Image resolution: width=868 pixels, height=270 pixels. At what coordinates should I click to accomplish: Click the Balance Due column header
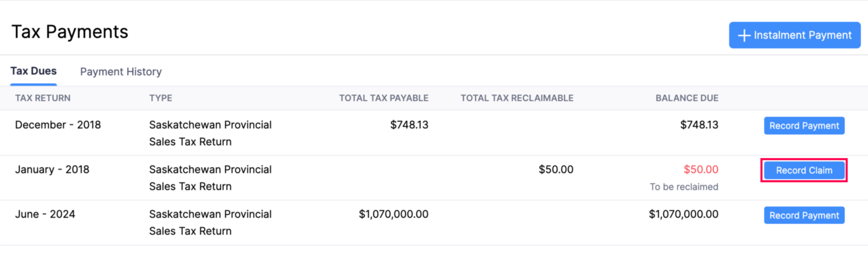coord(687,98)
